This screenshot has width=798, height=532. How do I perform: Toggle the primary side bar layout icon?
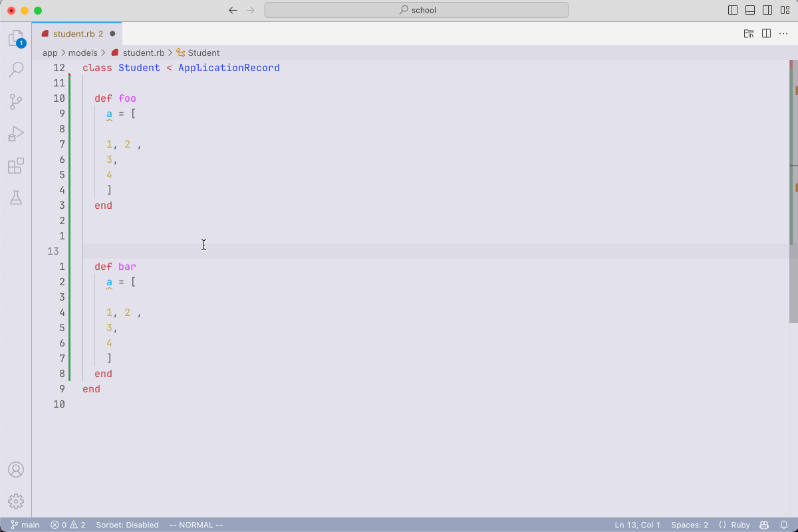click(733, 10)
